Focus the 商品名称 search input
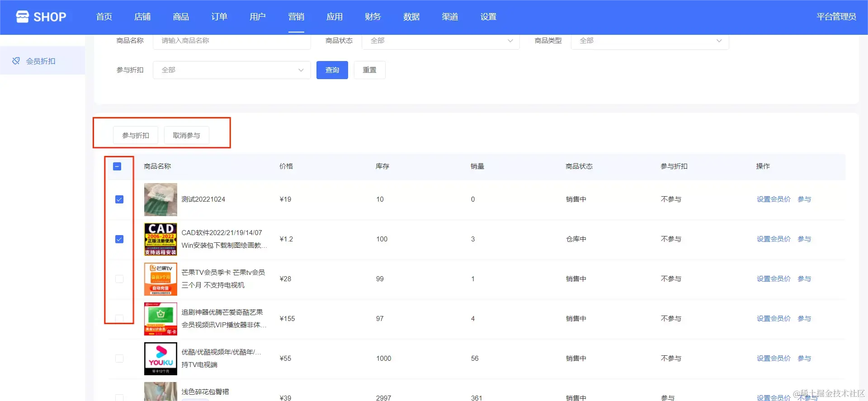 click(x=232, y=41)
